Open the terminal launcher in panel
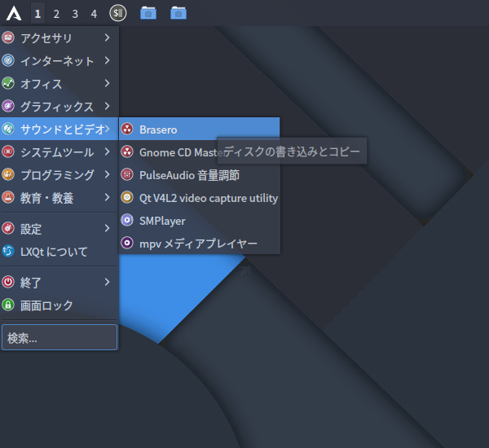The height and width of the screenshot is (448, 489). (x=118, y=13)
